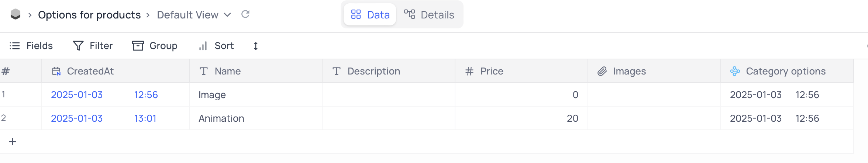
Task: Click the Category options column header
Action: click(x=785, y=71)
